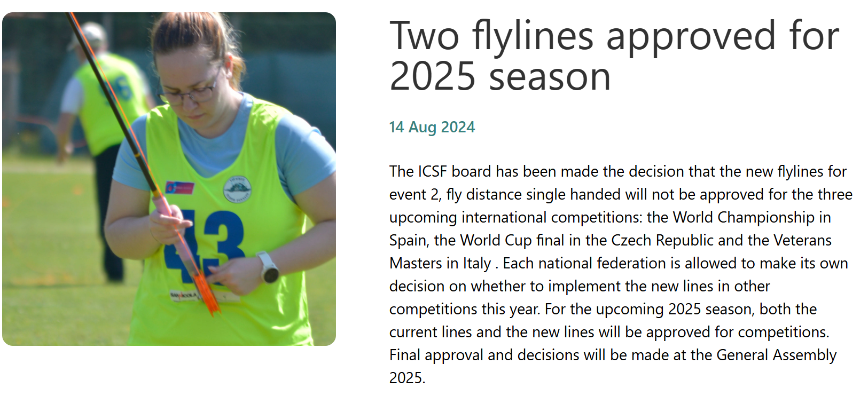The width and height of the screenshot is (868, 396).
Task: Click the word 'ICSF' in the paragraph
Action: (x=433, y=171)
